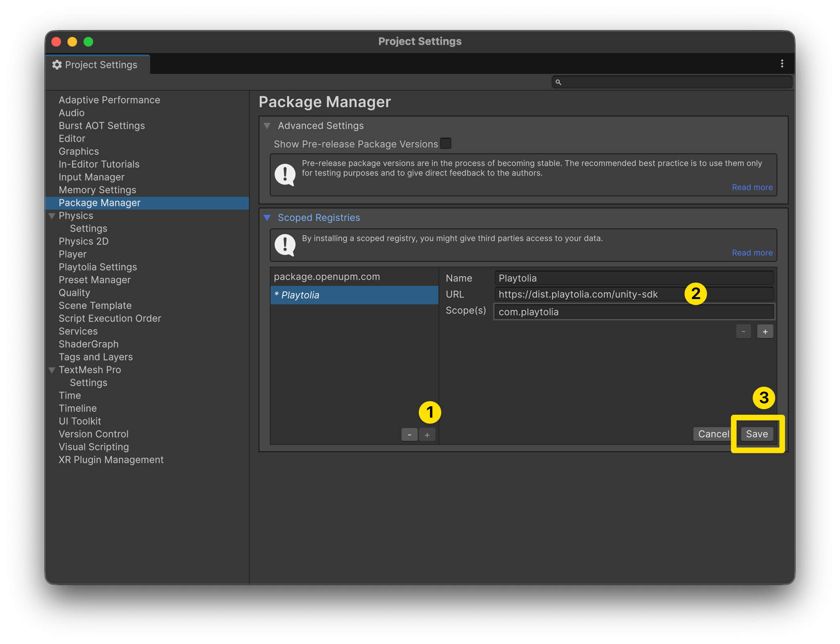Collapse the TextMesh Pro tree node
This screenshot has height=644, width=840.
pyautogui.click(x=52, y=370)
